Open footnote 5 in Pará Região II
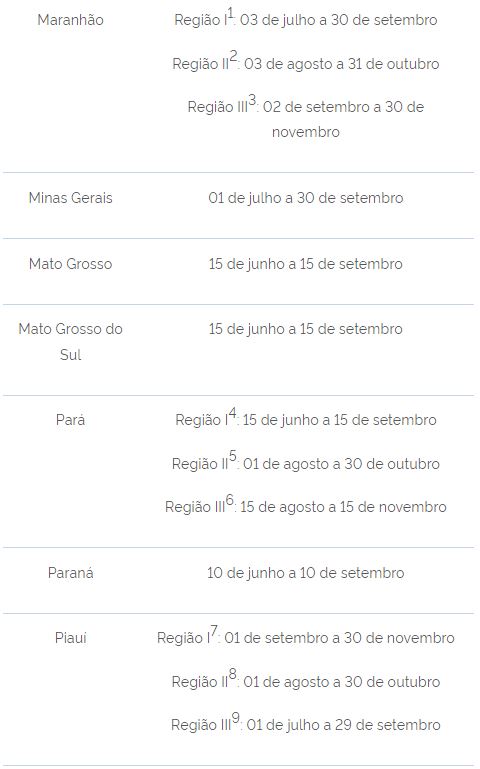The width and height of the screenshot is (480, 769). [x=232, y=456]
